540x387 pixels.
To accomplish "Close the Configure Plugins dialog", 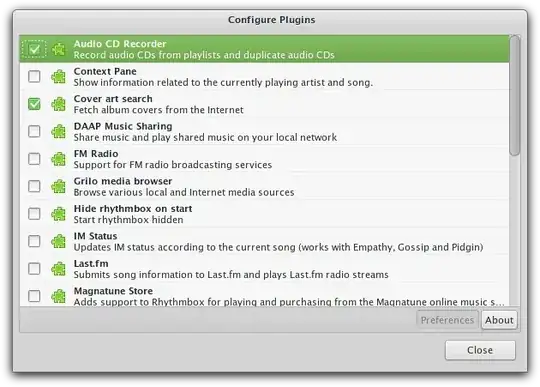I will tap(480, 350).
